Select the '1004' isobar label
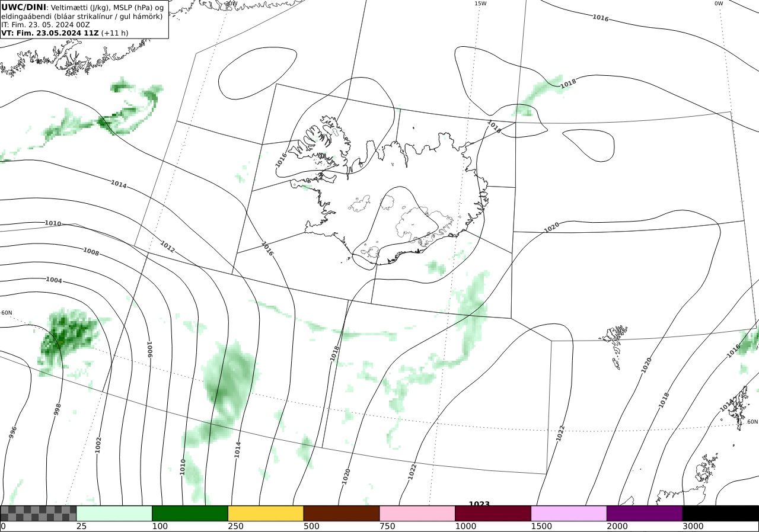This screenshot has height=532, width=759. (54, 280)
